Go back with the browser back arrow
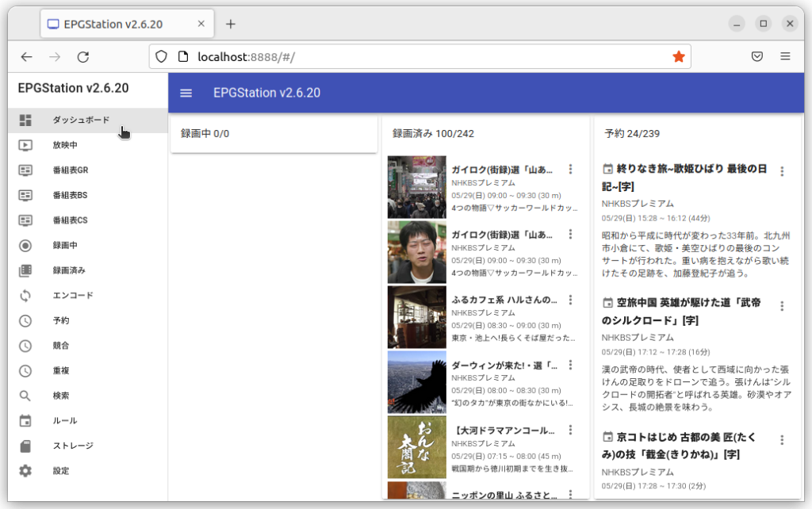This screenshot has height=509, width=812. 26,57
